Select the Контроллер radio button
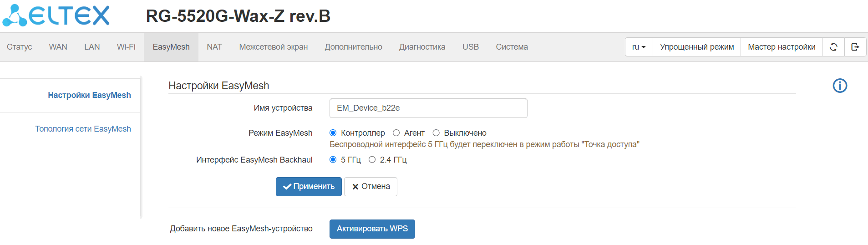 pyautogui.click(x=333, y=133)
